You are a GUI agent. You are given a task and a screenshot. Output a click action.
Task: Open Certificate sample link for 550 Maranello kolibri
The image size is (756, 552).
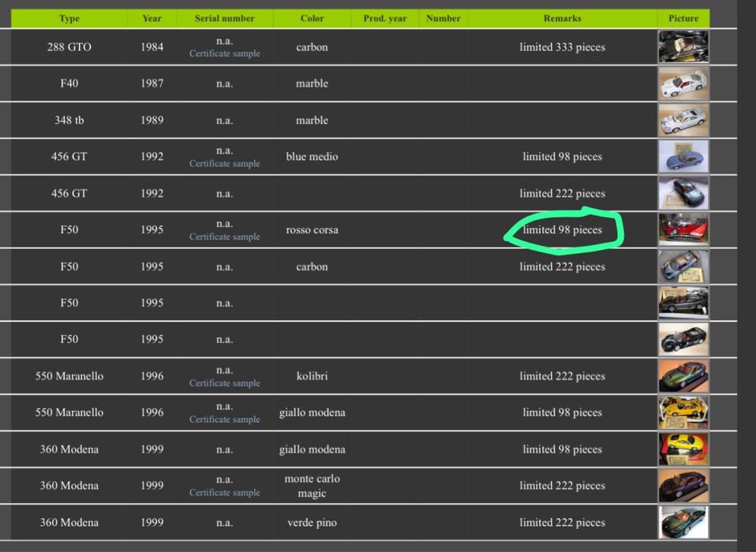click(x=224, y=383)
